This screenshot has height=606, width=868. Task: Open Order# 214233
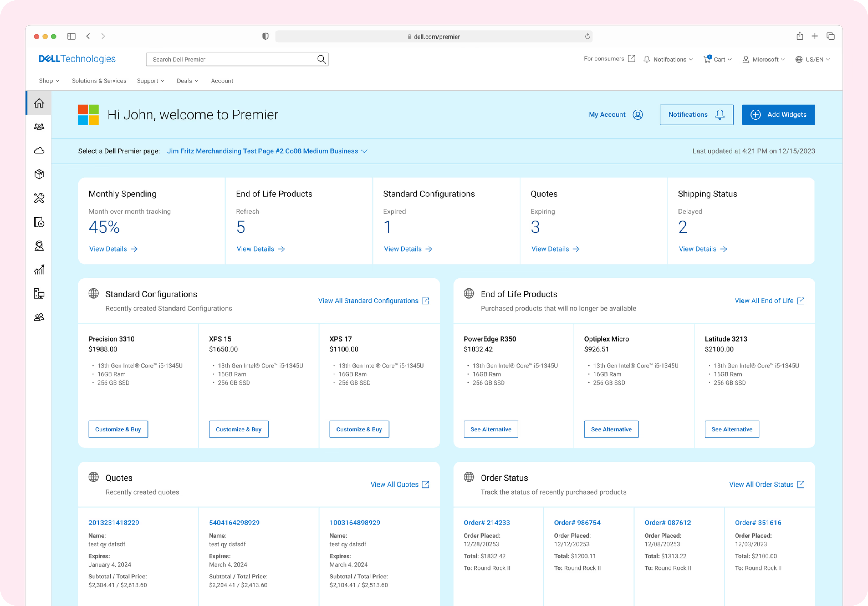click(487, 523)
